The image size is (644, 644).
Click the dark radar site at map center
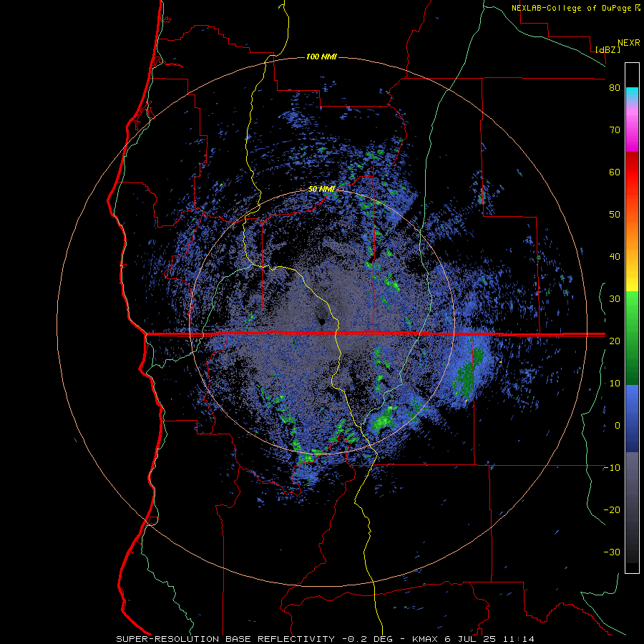click(x=321, y=321)
